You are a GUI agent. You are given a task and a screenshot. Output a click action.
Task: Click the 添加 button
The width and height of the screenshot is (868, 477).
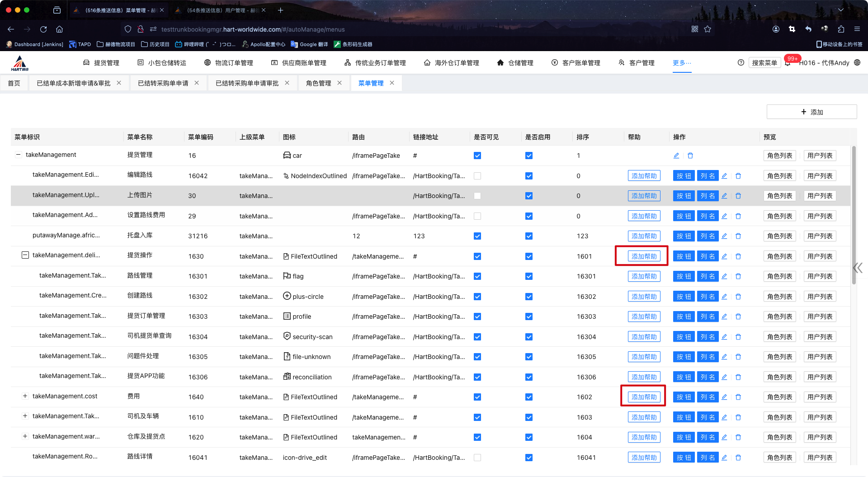811,112
